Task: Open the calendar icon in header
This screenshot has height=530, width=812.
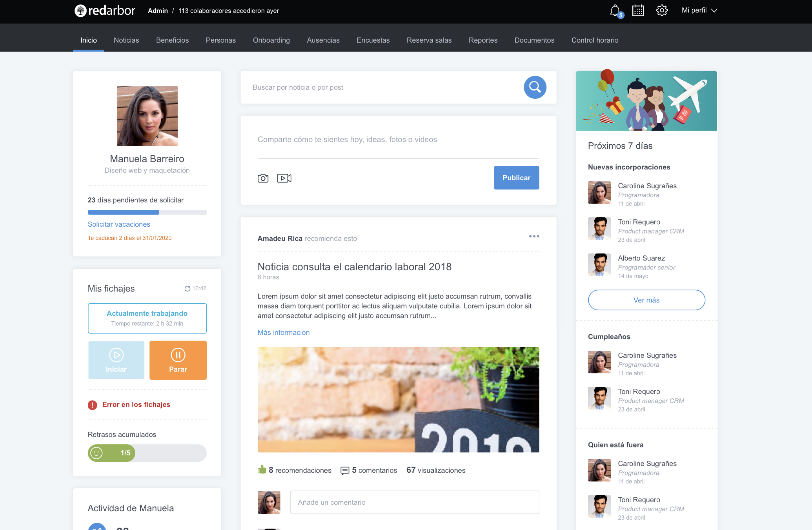Action: point(638,11)
